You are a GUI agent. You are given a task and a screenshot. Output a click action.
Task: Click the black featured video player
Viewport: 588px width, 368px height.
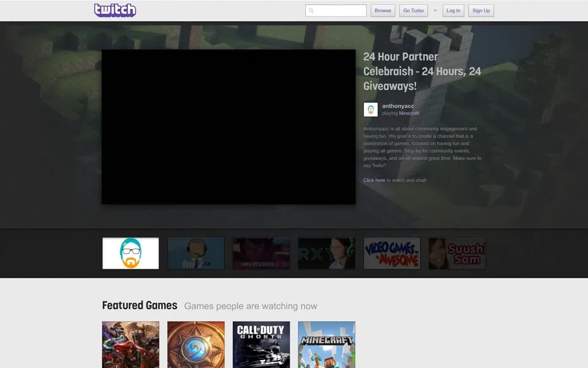228,127
